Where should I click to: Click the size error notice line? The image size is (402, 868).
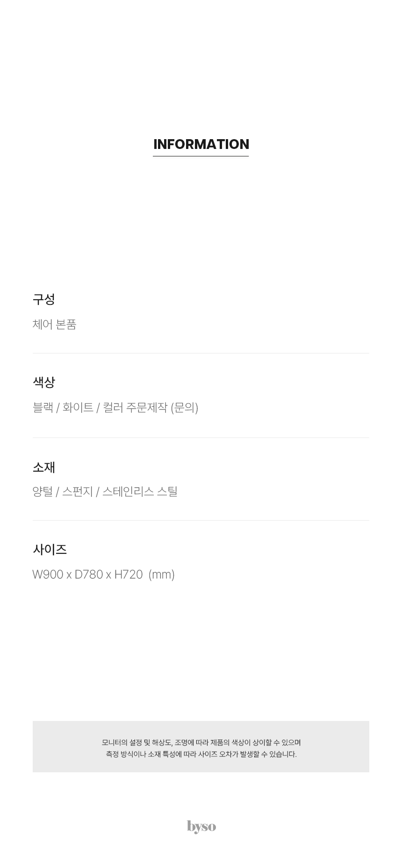[x=201, y=754]
